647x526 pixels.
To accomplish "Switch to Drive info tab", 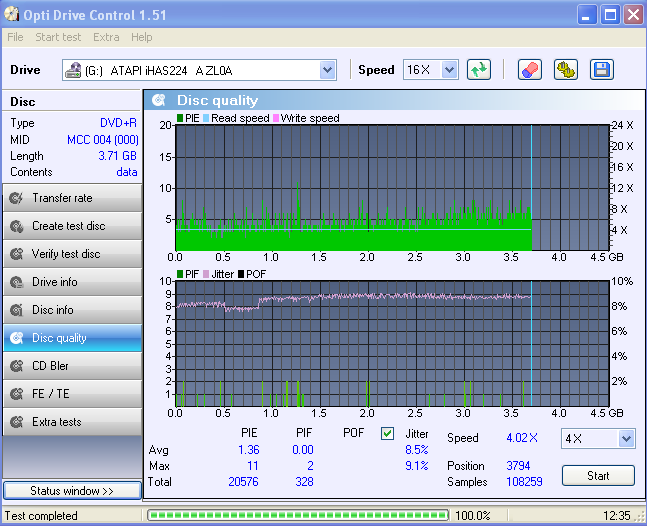I will click(72, 282).
